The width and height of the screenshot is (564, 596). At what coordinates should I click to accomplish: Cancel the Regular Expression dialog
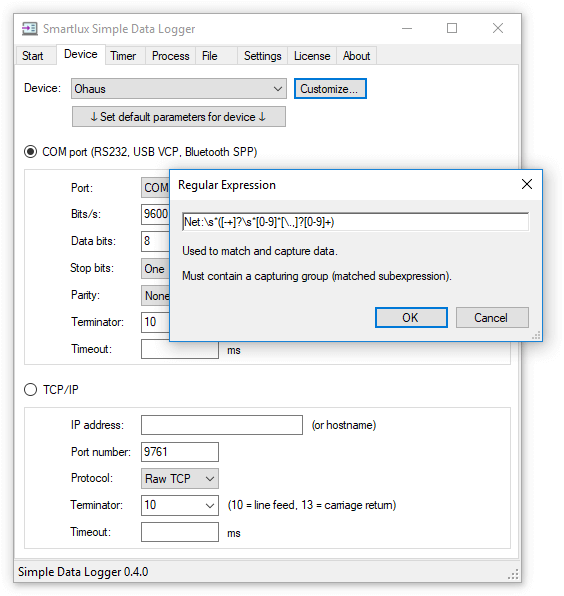pos(492,317)
